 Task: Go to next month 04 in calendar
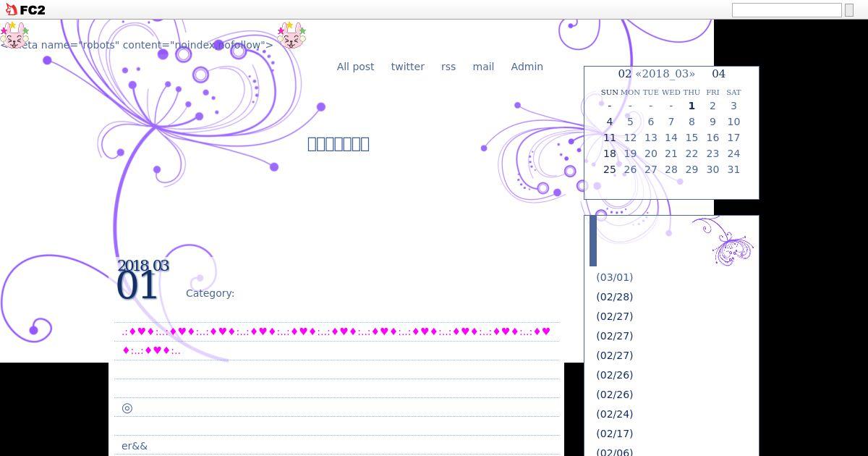pyautogui.click(x=718, y=74)
